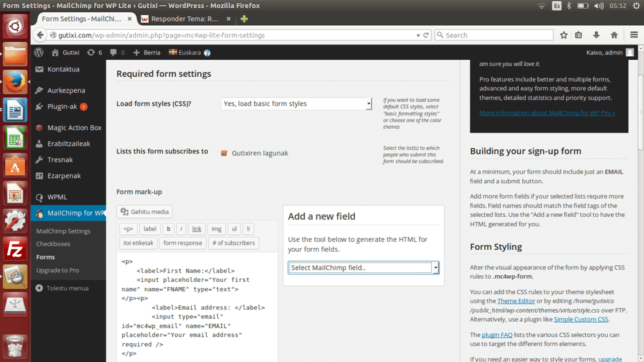Insert a label tag button
The height and width of the screenshot is (362, 644).
pos(150,229)
